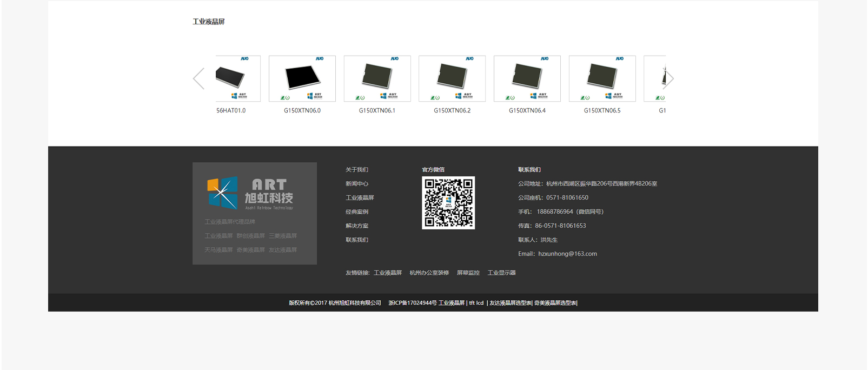Viewport: 868px width, 370px height.
Task: Click the G150XTN06.1 product name
Action: pos(377,110)
